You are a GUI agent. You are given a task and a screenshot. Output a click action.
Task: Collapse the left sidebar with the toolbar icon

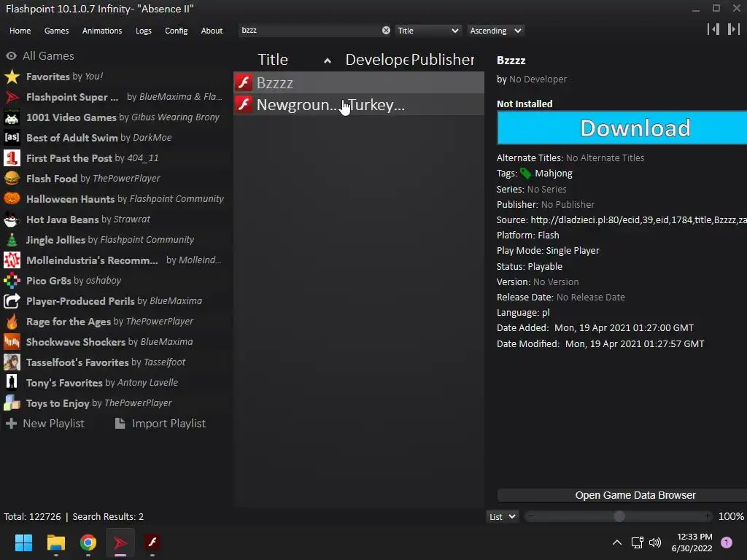[x=713, y=29]
